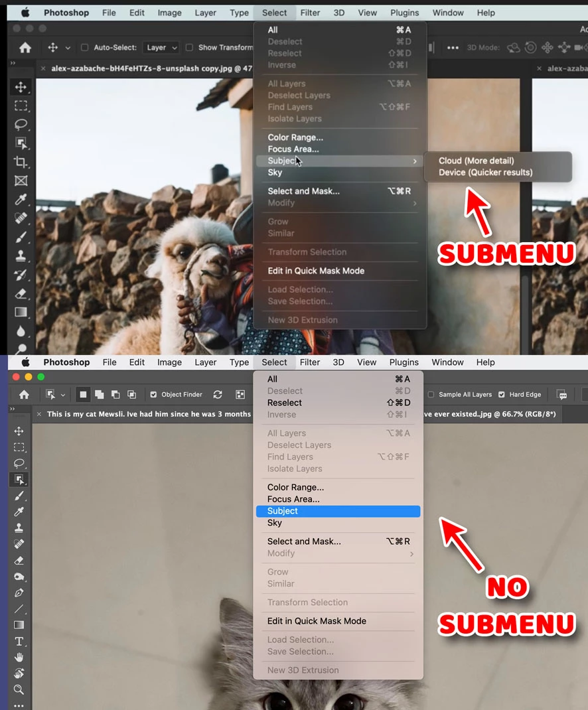Select the Line tool in cat photo window
This screenshot has height=710, width=588.
19,609
